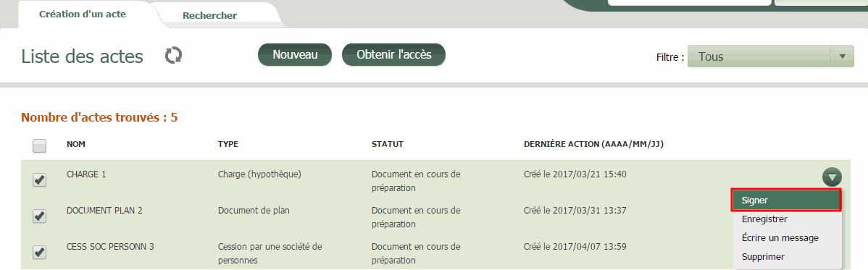Screen dimensions: 868x270
Task: Click the CHARGE 1 status text
Action: pyautogui.click(x=416, y=181)
